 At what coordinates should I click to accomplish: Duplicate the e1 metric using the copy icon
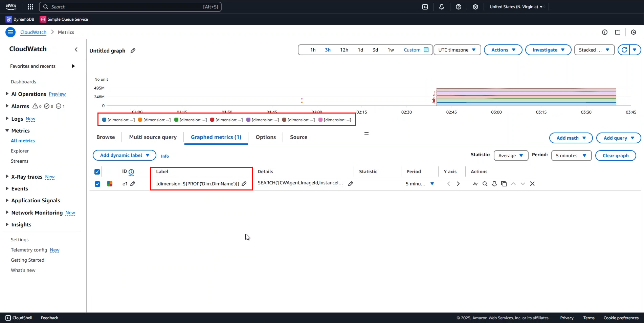tap(504, 183)
